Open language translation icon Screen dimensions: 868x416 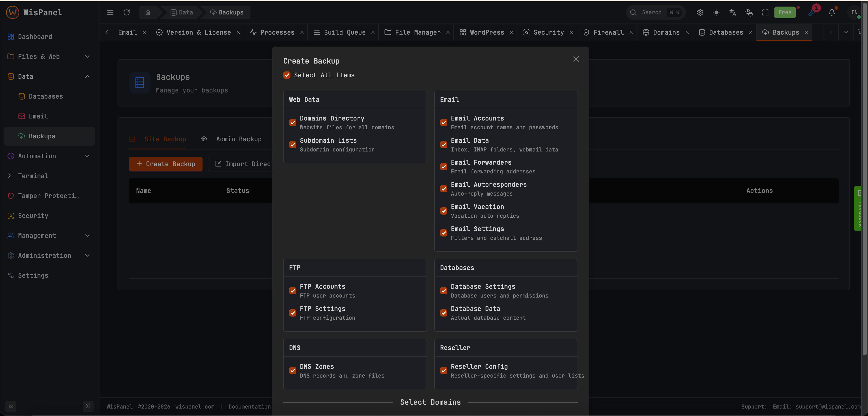[733, 12]
